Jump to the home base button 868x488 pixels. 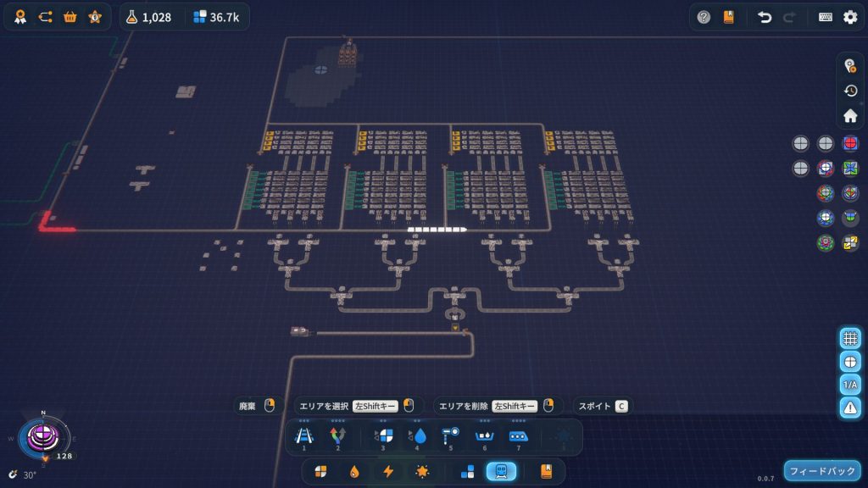(850, 116)
